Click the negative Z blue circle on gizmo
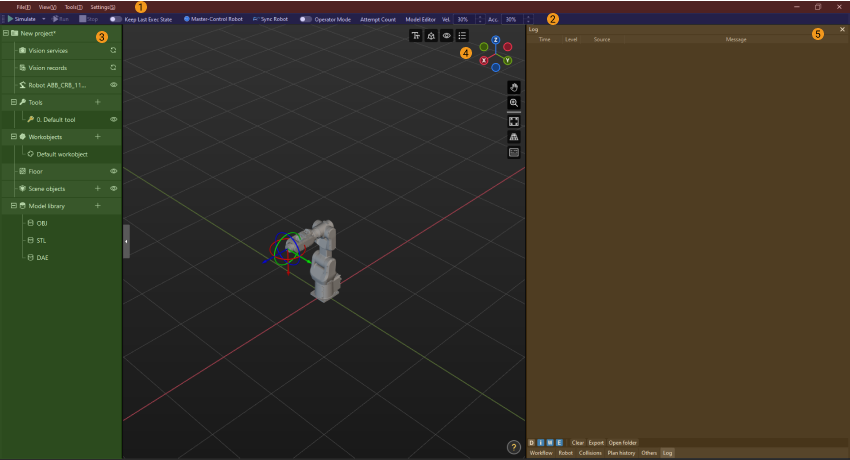Screen dimensions: 850x460 pos(495,68)
